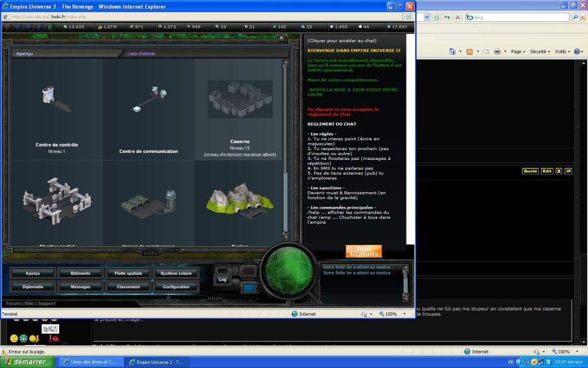Viewport: 588px width, 368px height.
Task: Open the Page menu
Action: coord(518,51)
